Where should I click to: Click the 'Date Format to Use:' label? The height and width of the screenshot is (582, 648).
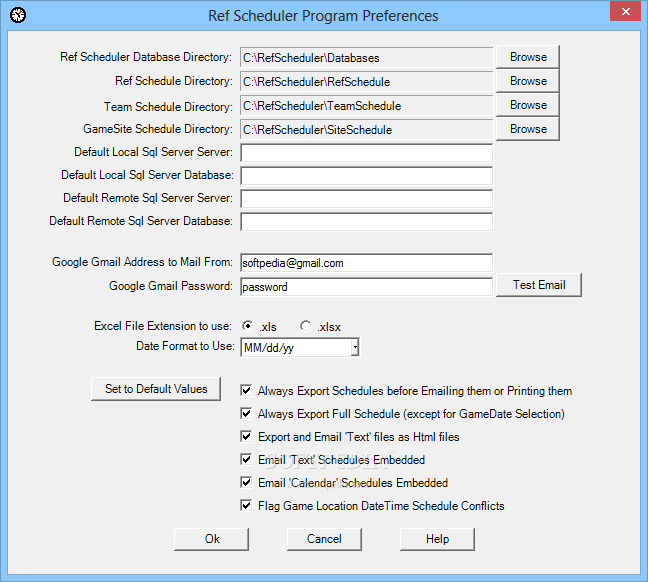[185, 346]
